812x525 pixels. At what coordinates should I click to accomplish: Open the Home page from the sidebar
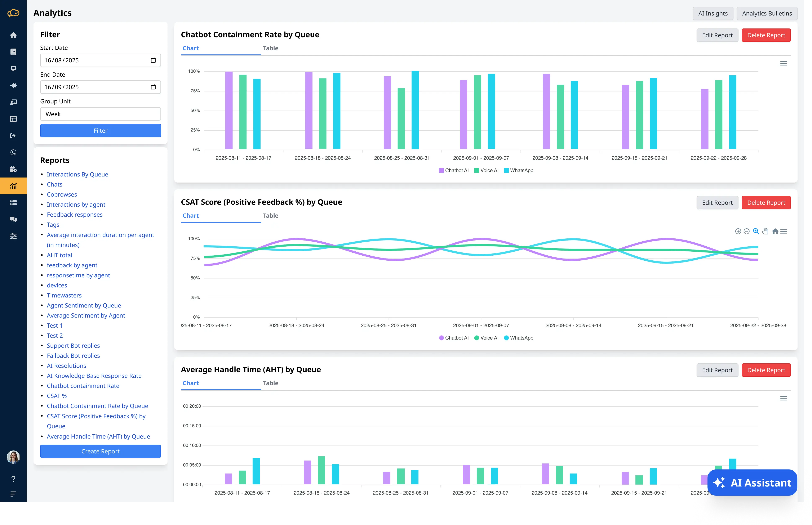pyautogui.click(x=13, y=35)
